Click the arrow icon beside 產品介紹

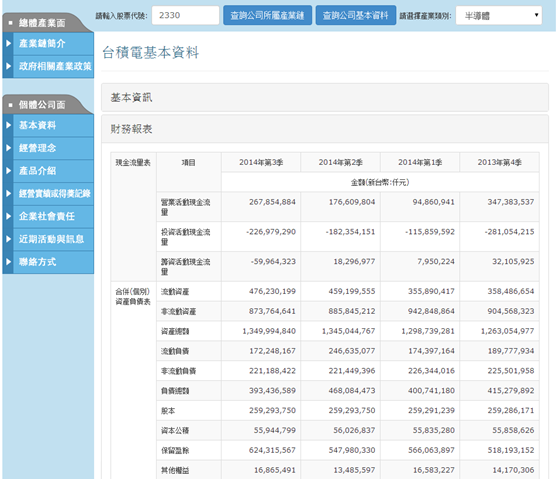(x=9, y=171)
